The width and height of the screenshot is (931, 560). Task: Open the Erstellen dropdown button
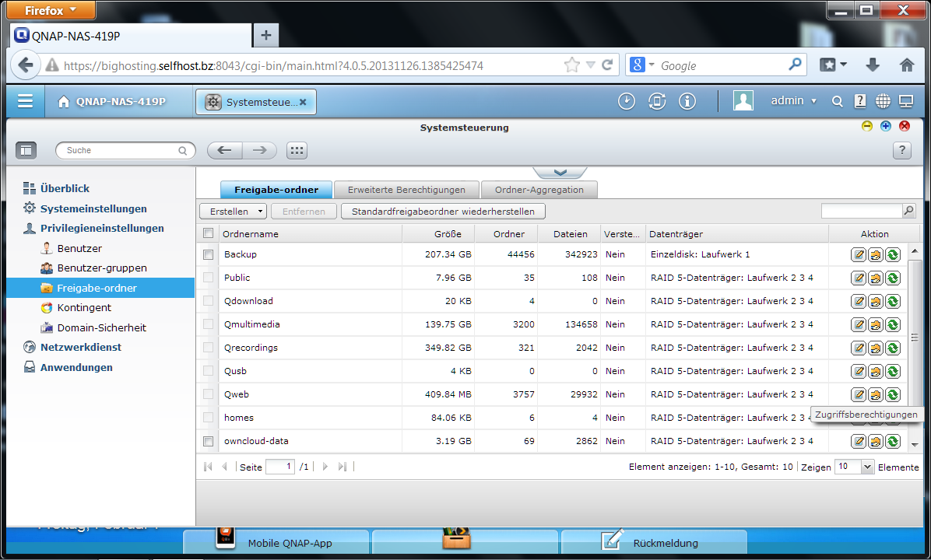click(234, 212)
